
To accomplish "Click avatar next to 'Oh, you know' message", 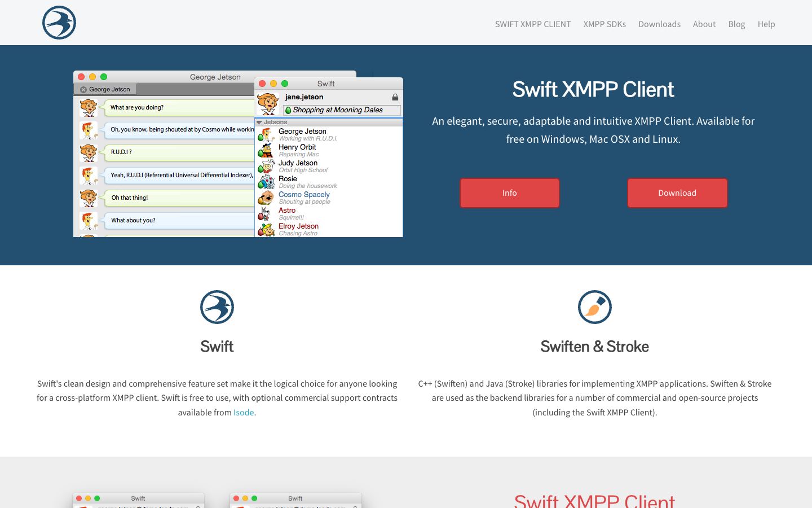I will [89, 130].
